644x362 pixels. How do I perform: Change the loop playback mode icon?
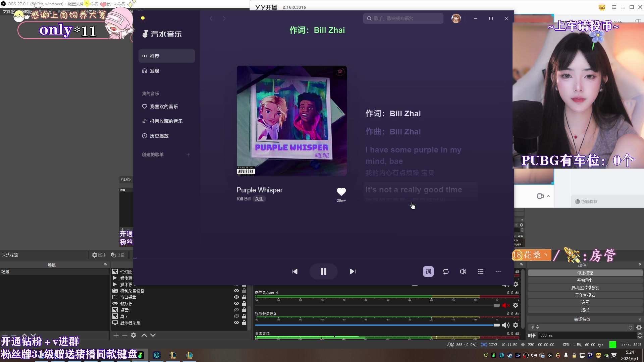(446, 271)
